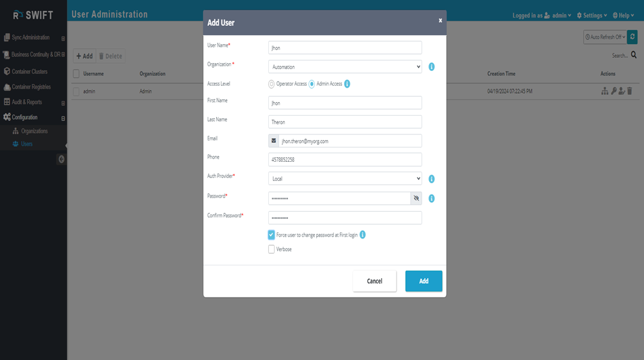This screenshot has width=644, height=360.
Task: Click the Phone input field
Action: pyautogui.click(x=345, y=159)
